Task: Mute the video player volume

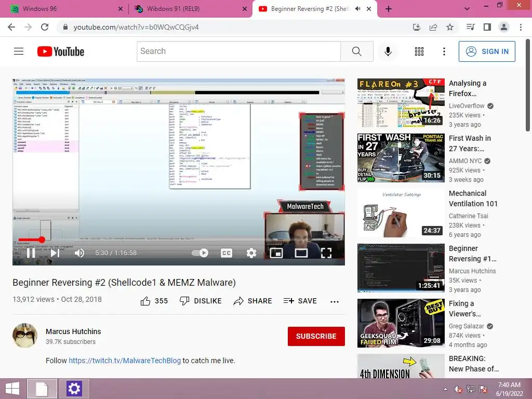Action: tap(79, 253)
